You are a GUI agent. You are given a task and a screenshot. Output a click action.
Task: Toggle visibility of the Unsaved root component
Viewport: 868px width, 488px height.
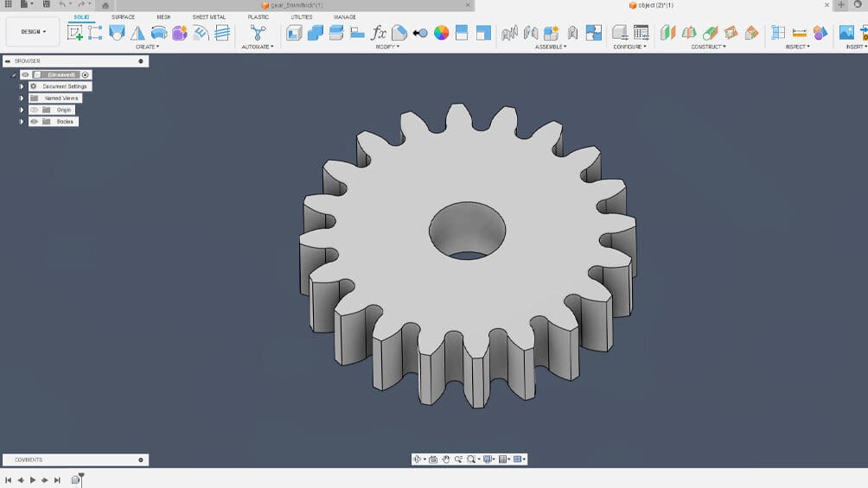coord(25,74)
